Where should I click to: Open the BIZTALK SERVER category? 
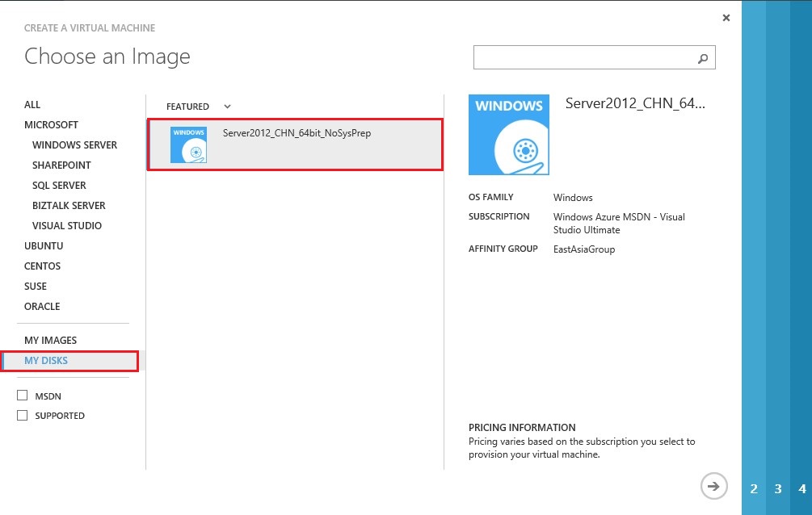(x=69, y=206)
